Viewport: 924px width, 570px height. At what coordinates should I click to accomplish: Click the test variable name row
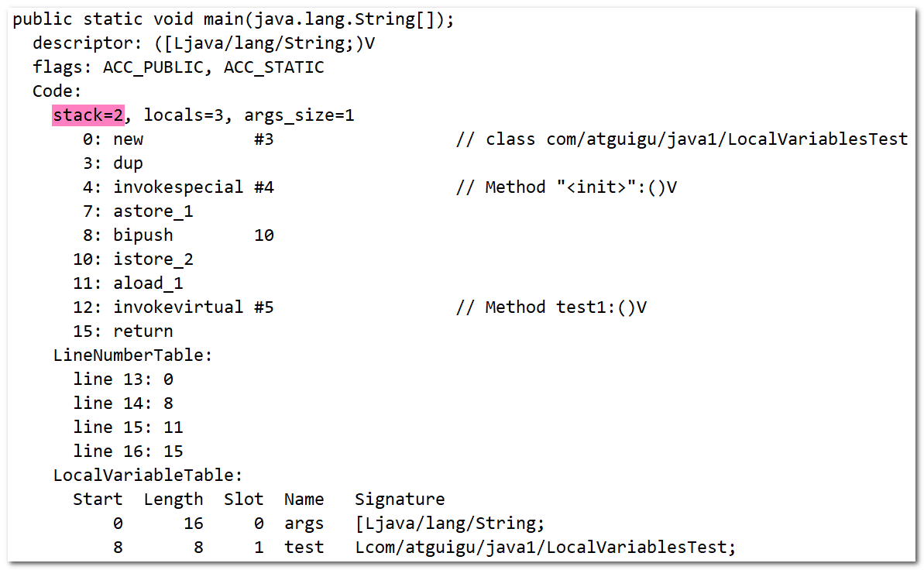point(424,548)
